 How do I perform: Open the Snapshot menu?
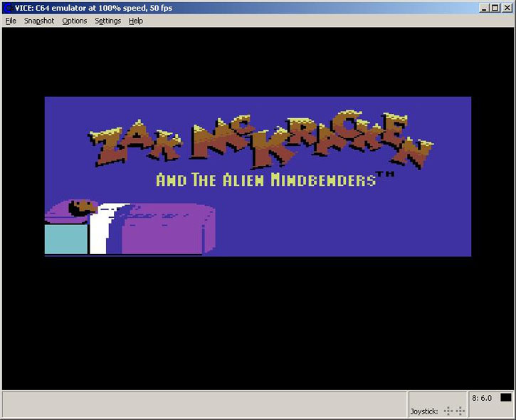[x=39, y=21]
